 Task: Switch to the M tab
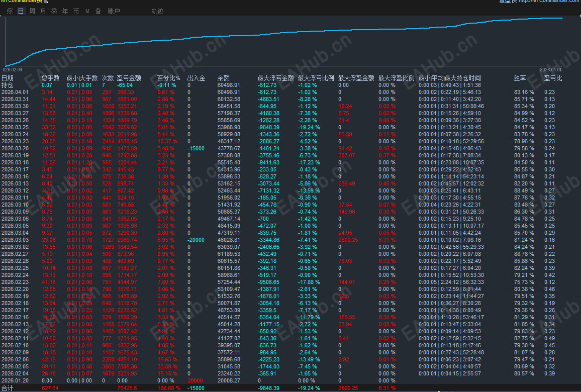pyautogui.click(x=87, y=11)
